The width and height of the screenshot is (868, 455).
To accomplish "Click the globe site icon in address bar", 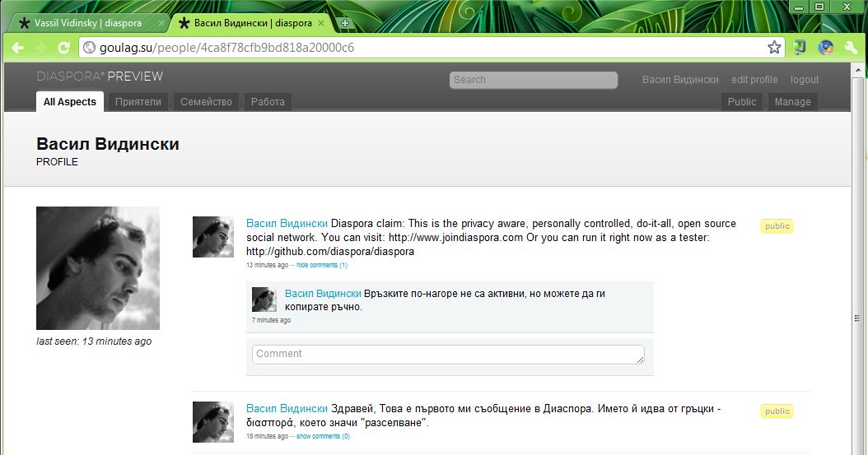I will tap(89, 48).
